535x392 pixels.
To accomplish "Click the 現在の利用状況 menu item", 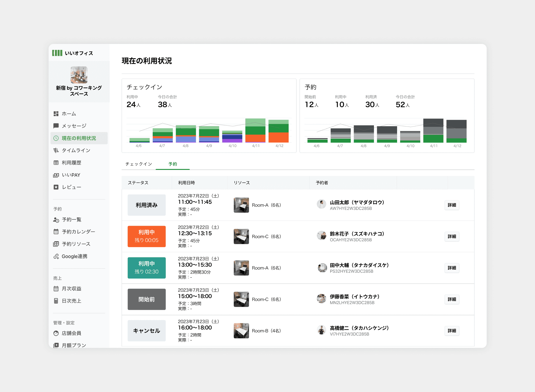I will (x=79, y=138).
